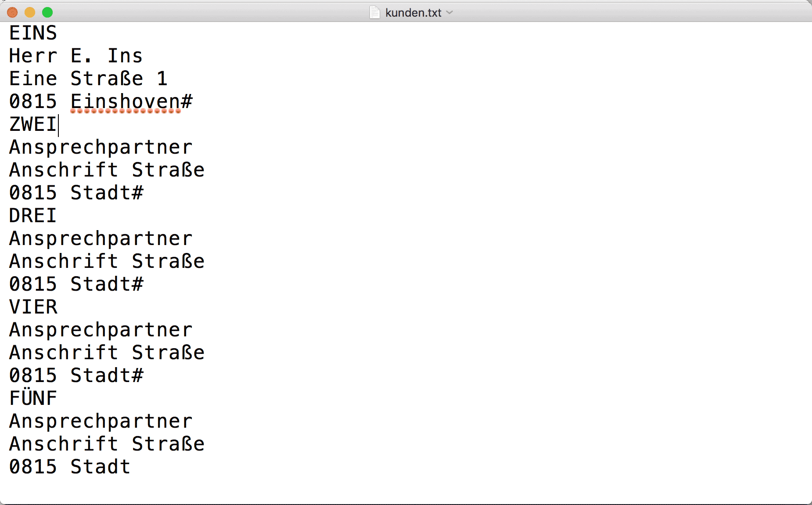Screen dimensions: 812x505
Task: Click the line 'Eine Straße 1'
Action: [x=88, y=79]
